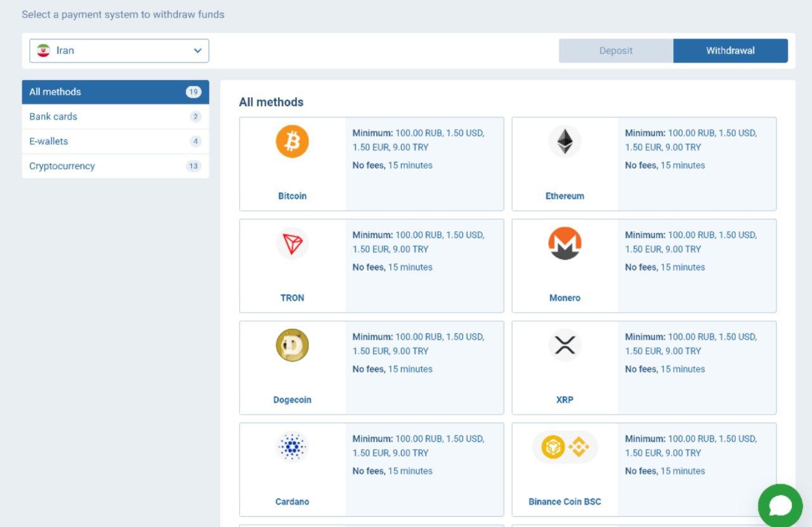Choose the Cardano dotted icon

point(292,447)
